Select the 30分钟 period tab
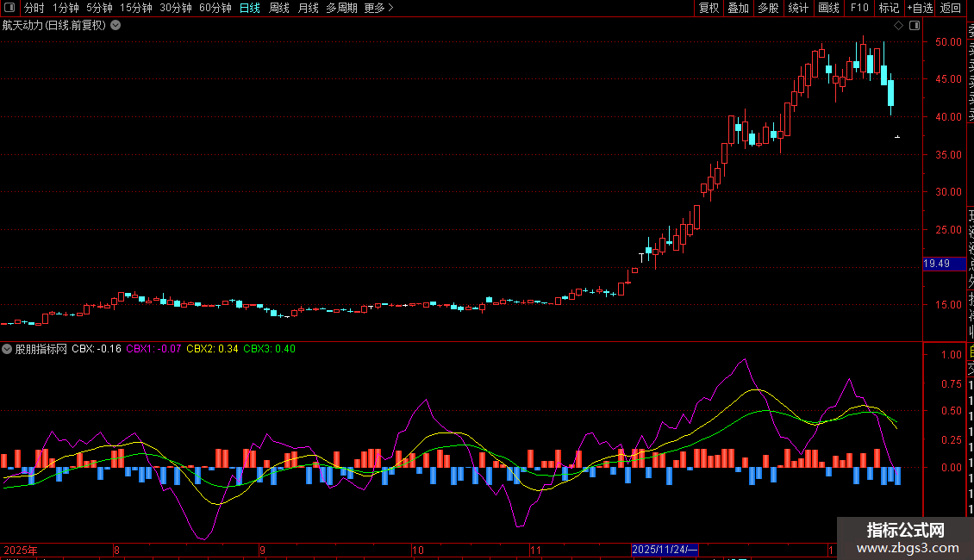The image size is (974, 560). (x=175, y=8)
